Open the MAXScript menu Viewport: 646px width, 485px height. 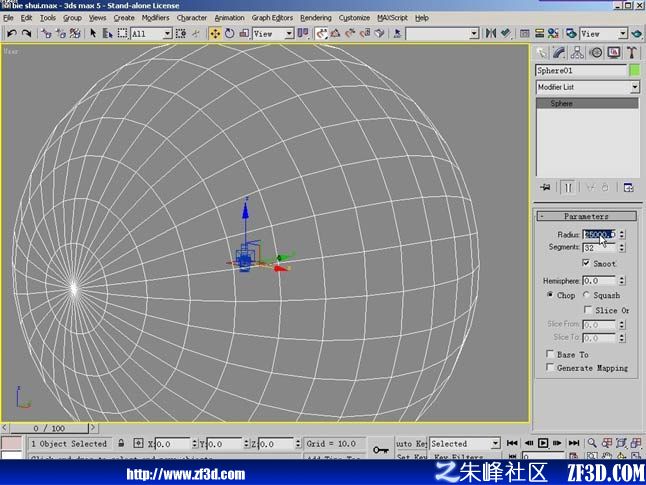392,18
